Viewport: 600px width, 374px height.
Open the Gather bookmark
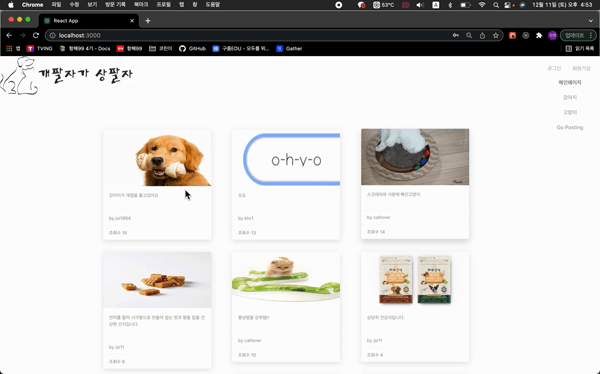(289, 49)
